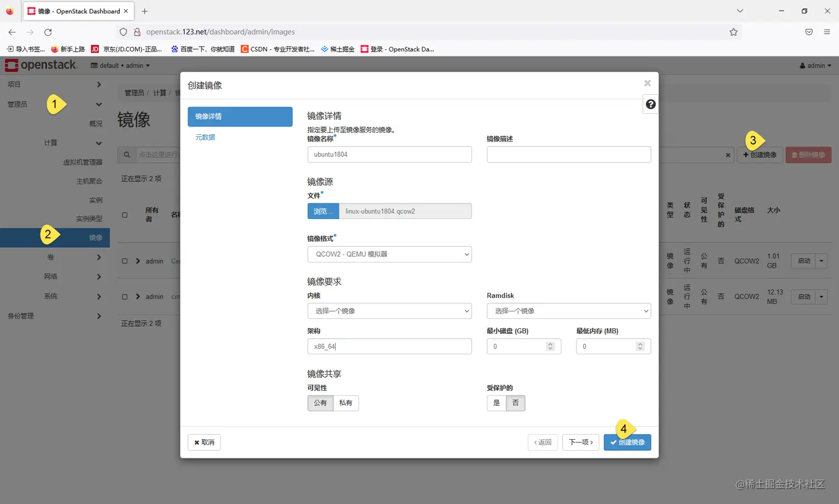Click the bookmark star in the address bar

734,32
